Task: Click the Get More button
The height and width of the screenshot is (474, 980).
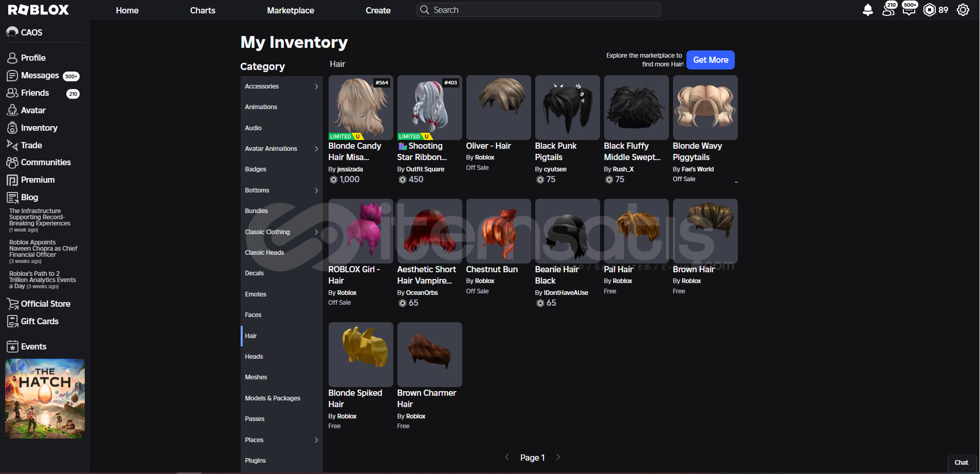Action: click(x=711, y=60)
